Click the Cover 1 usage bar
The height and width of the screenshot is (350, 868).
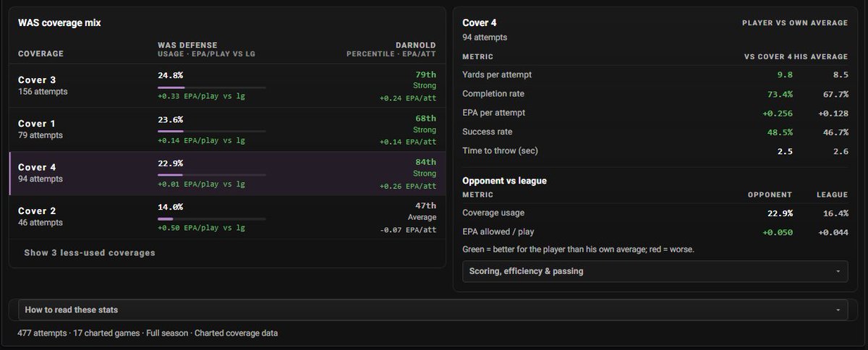(211, 132)
